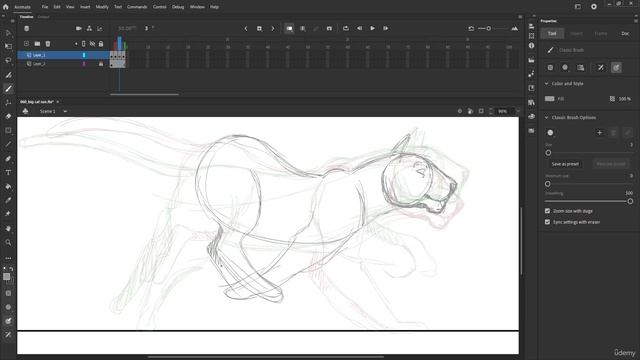This screenshot has height=360, width=640.
Task: Open the Modify menu
Action: [102, 7]
